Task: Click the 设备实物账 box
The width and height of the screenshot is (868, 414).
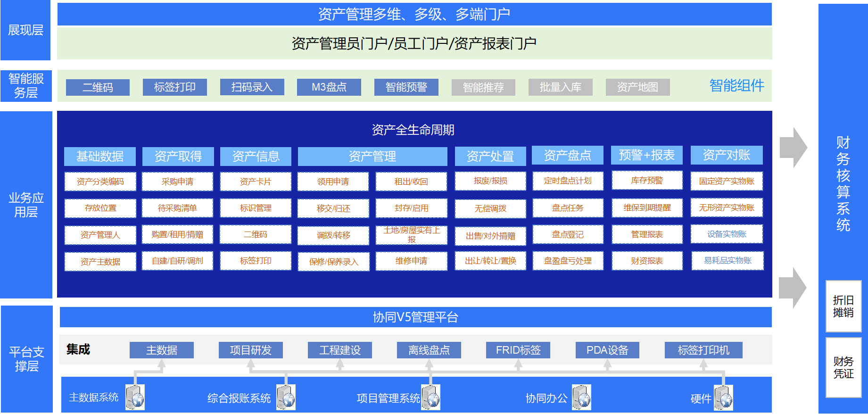Action: 727,234
